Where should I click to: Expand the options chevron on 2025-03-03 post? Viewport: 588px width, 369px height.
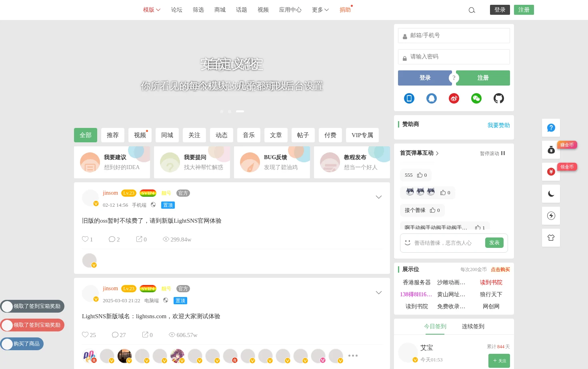click(379, 293)
